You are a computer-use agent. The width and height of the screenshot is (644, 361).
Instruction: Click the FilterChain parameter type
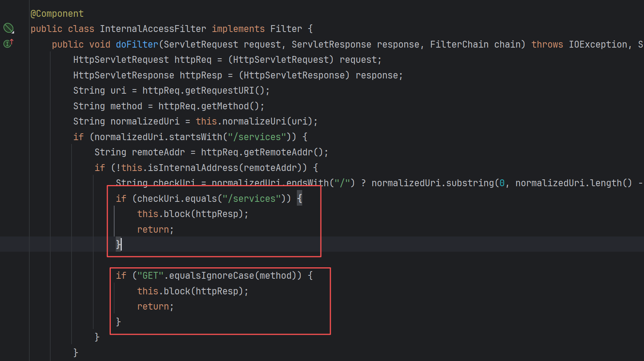(459, 45)
